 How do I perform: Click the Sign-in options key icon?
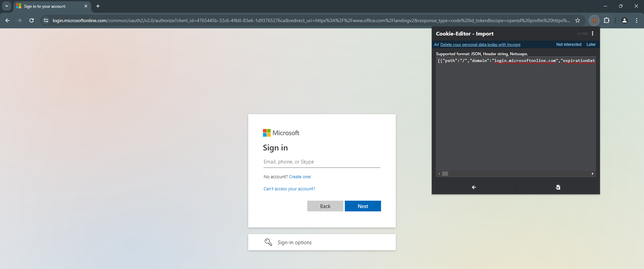(x=268, y=242)
